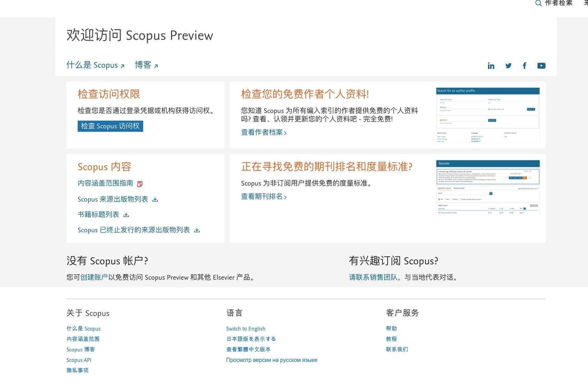588x387 pixels.
Task: Open the YouTube social icon
Action: tap(541, 66)
